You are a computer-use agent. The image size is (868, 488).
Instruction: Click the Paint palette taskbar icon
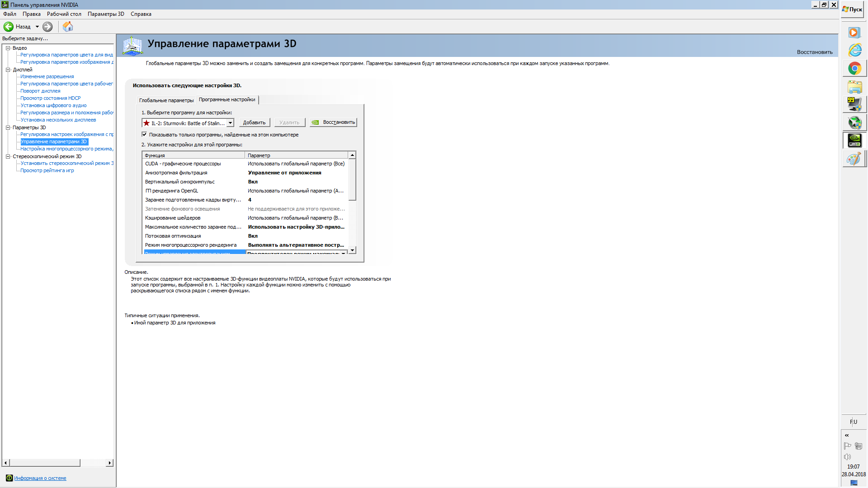pyautogui.click(x=854, y=159)
